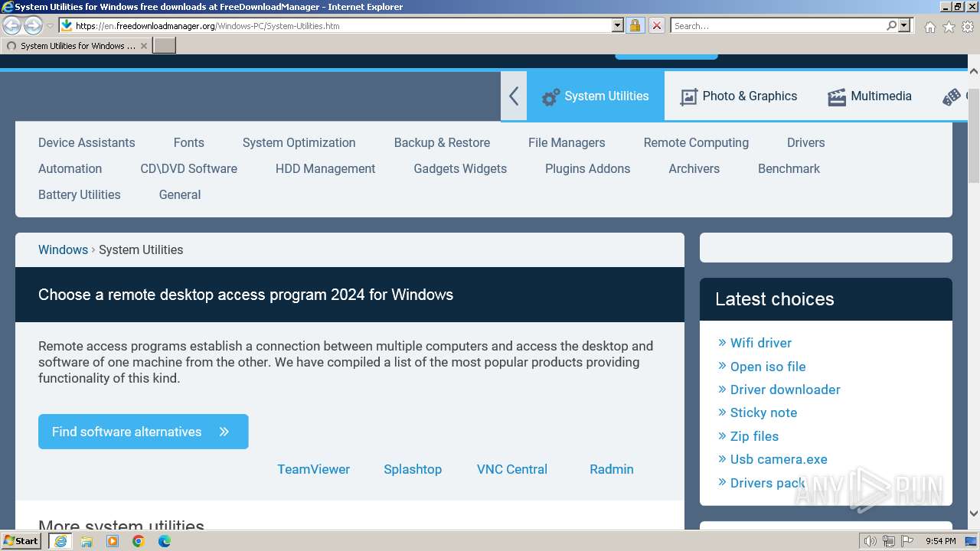
Task: Open Sticky note latest choice
Action: [x=763, y=412]
